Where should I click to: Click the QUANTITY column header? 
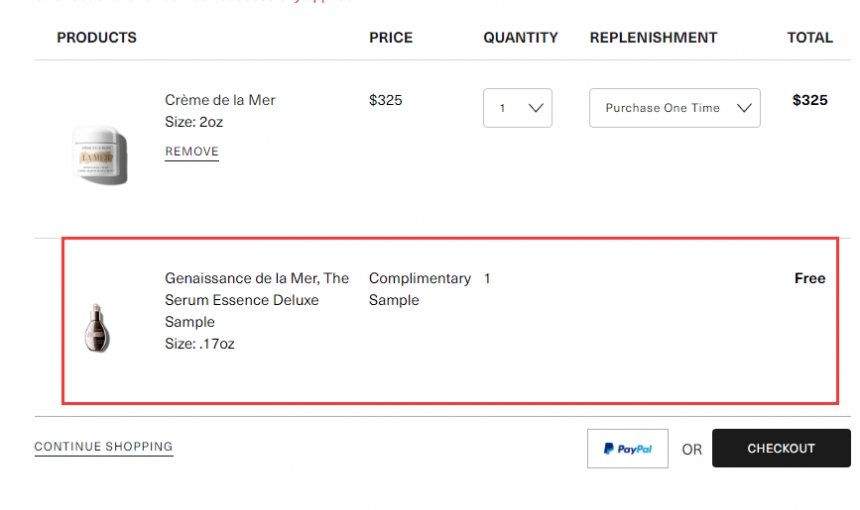click(x=521, y=38)
